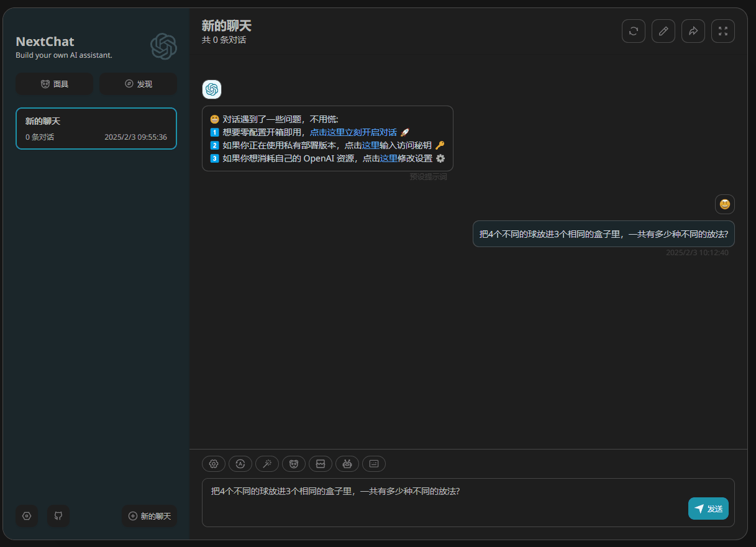756x547 pixels.
Task: Open the GitHub repository icon
Action: (58, 516)
